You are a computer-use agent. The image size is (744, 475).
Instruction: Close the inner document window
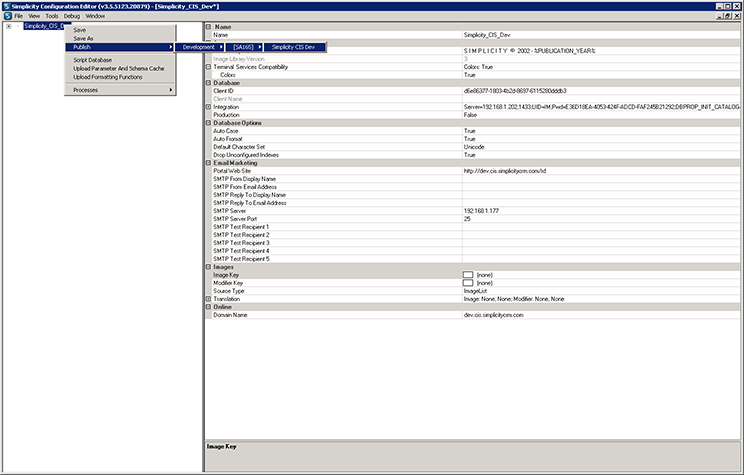coord(737,16)
